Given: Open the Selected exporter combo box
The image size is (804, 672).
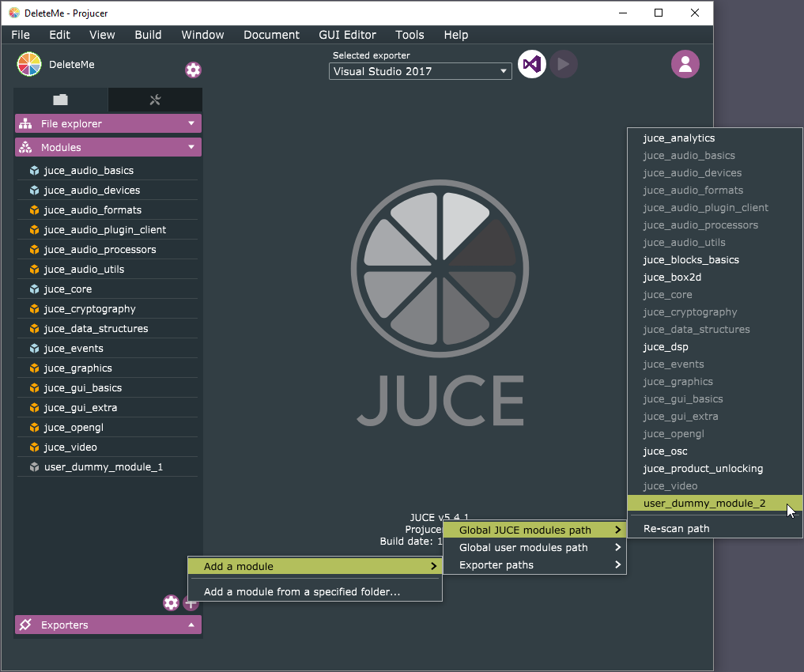Looking at the screenshot, I should 420,71.
